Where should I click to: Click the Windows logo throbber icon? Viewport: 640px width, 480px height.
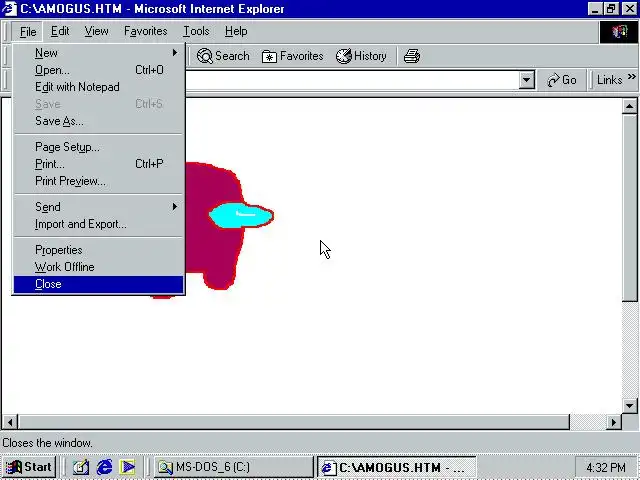[619, 31]
